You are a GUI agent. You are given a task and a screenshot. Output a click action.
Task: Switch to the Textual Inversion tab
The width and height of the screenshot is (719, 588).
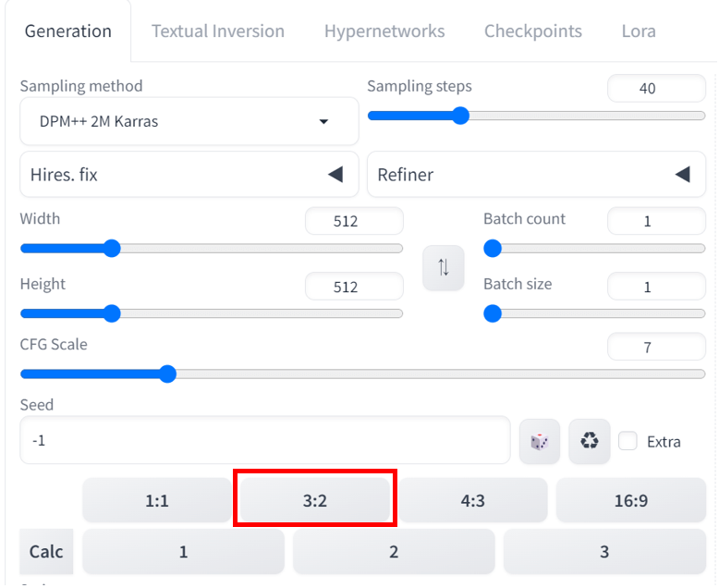coord(218,31)
